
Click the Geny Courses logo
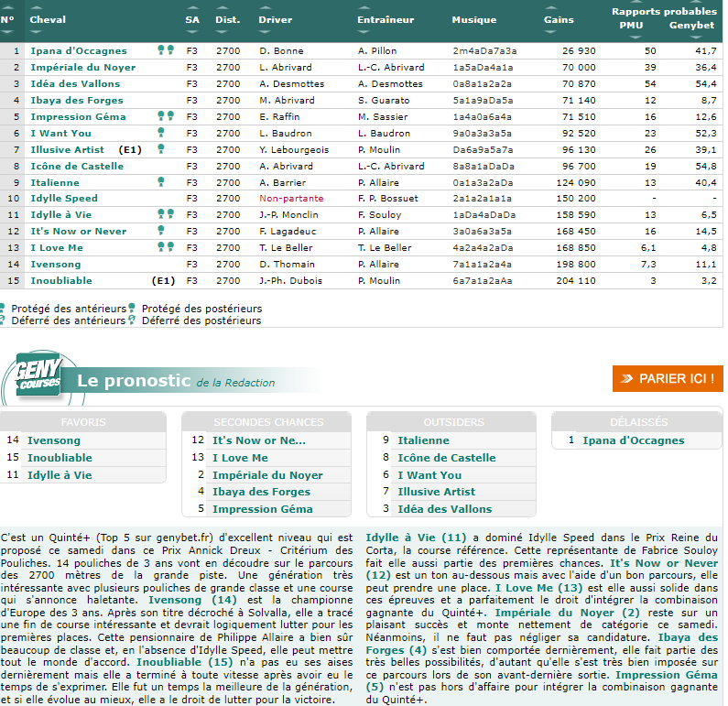tap(38, 375)
